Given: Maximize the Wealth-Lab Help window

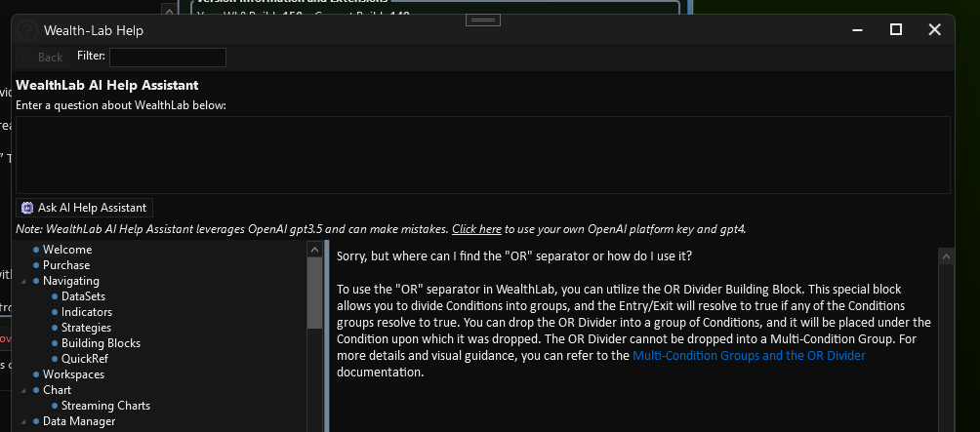Looking at the screenshot, I should pos(896,29).
